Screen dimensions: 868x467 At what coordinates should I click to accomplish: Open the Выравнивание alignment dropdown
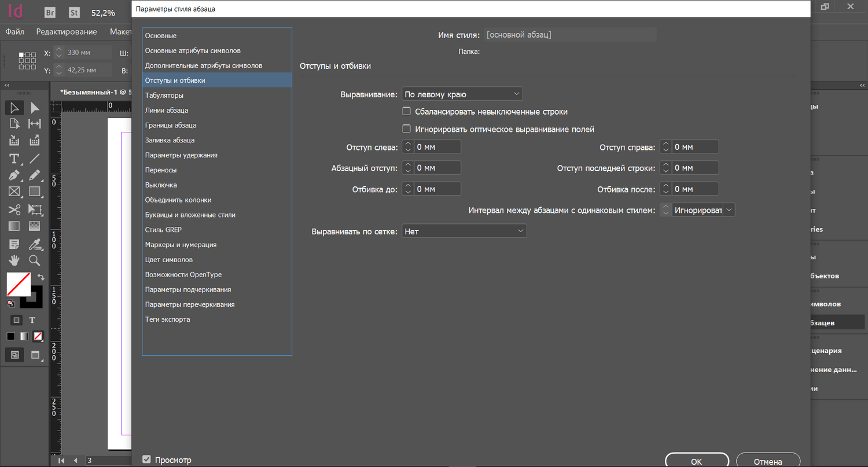tap(462, 94)
